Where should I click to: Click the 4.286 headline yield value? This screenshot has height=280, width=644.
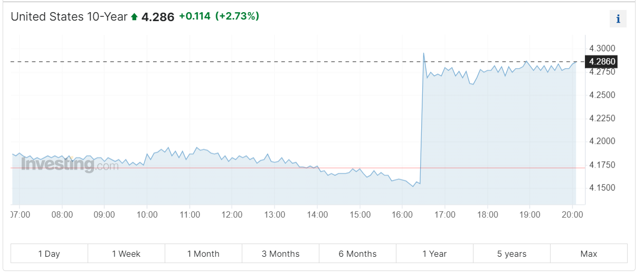(x=158, y=17)
